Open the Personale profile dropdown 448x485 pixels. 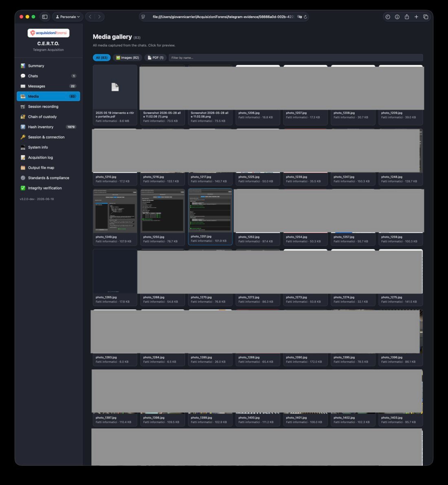68,17
